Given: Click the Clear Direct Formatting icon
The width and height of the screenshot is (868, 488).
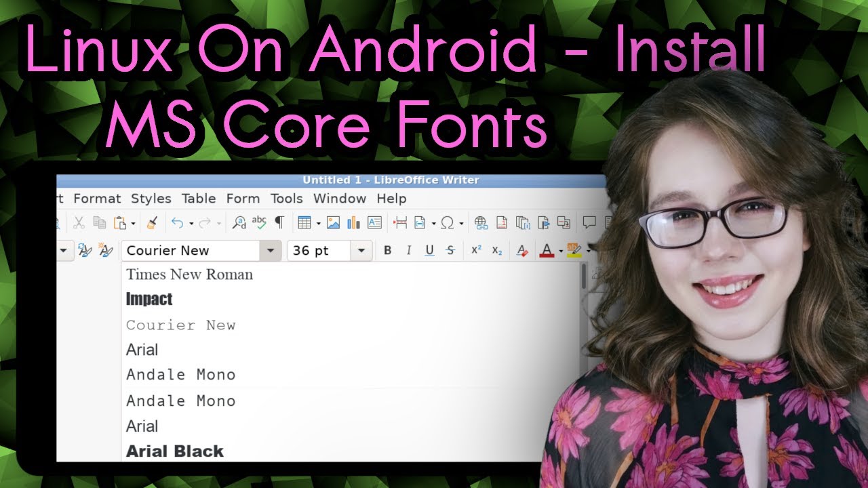Looking at the screenshot, I should pos(521,251).
